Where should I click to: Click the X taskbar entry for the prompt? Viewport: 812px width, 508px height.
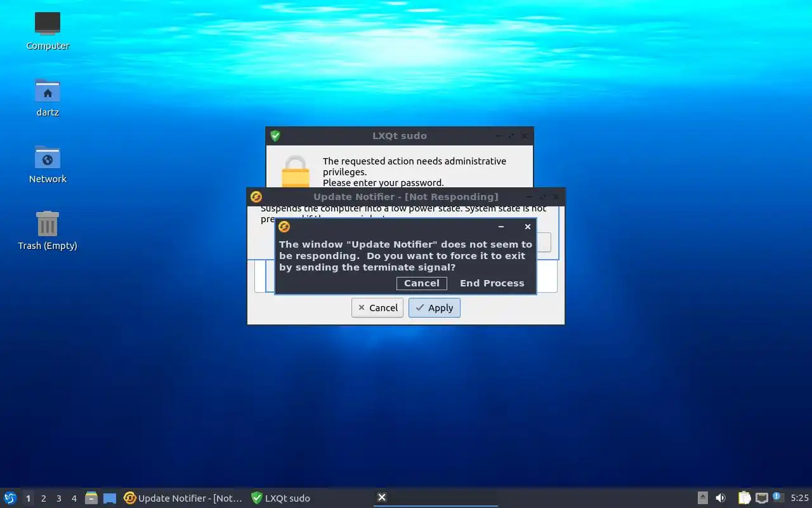[436, 498]
